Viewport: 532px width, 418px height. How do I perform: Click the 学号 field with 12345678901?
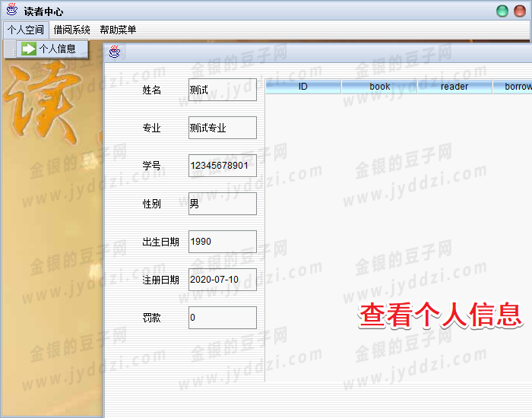click(x=223, y=166)
